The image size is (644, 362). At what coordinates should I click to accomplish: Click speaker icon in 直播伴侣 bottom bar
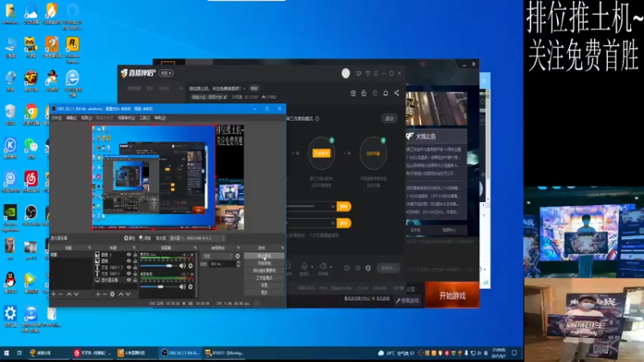coord(323,266)
